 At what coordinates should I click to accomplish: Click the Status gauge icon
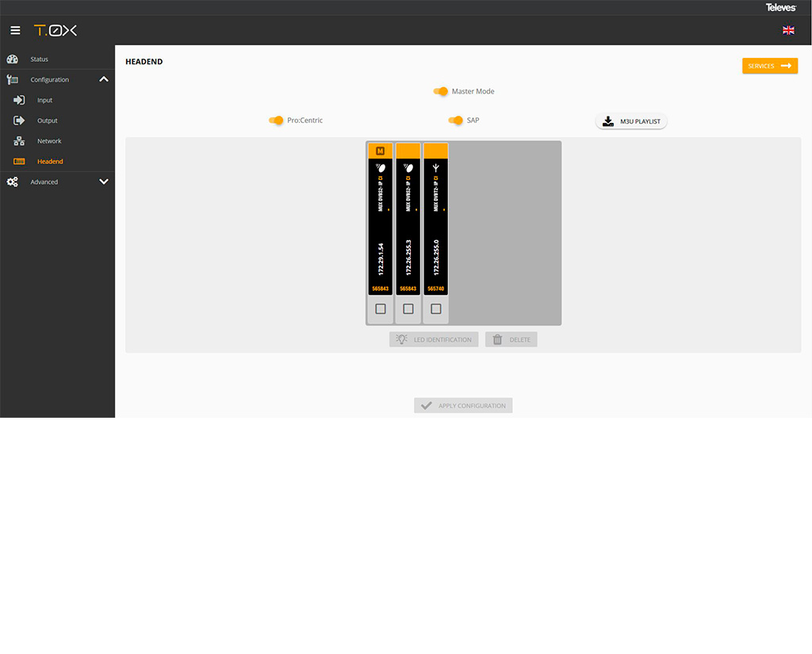pyautogui.click(x=12, y=59)
